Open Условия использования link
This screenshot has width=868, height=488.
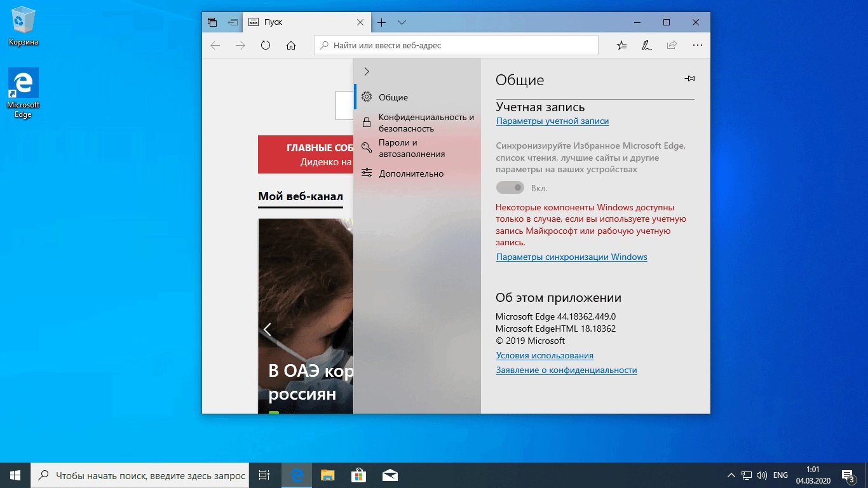click(545, 355)
